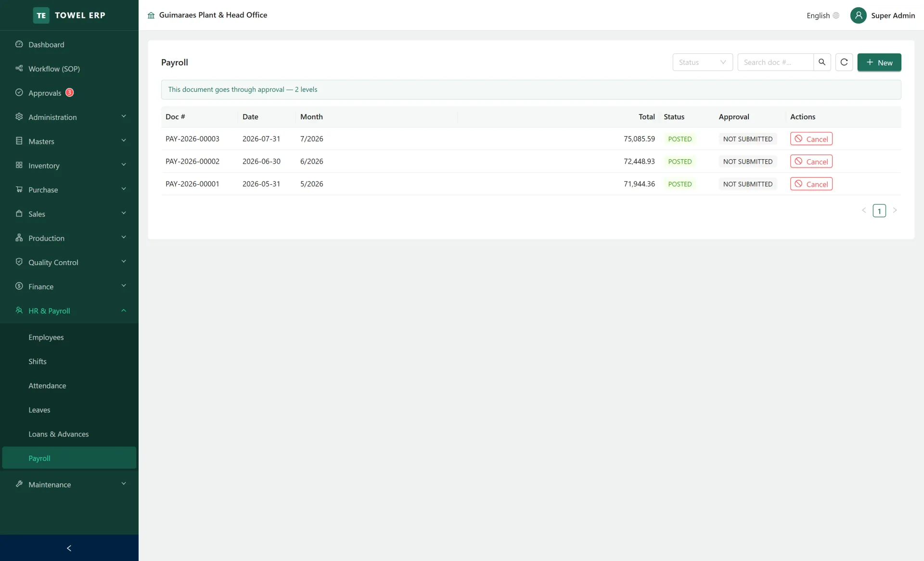Click the Guimaraes Plant & Head Office title
The width and height of the screenshot is (924, 561).
(213, 15)
